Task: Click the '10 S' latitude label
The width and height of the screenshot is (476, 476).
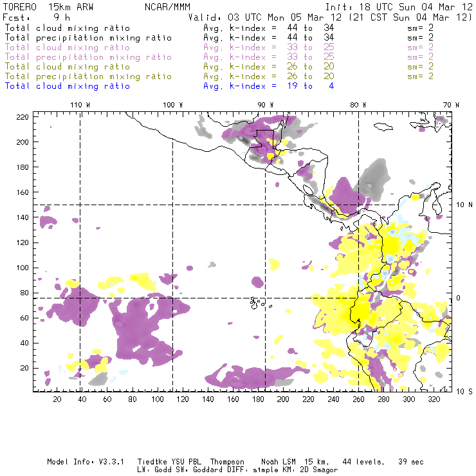Action: [x=464, y=392]
